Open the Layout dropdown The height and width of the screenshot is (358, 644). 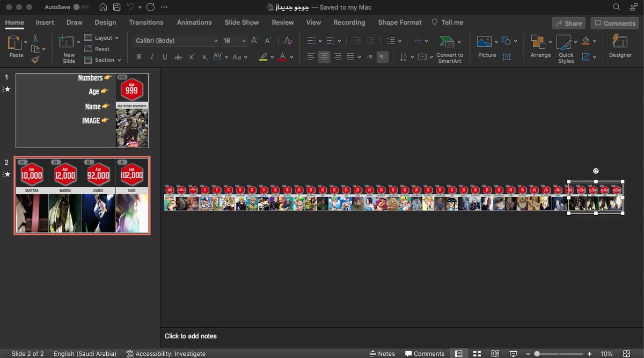pos(101,38)
